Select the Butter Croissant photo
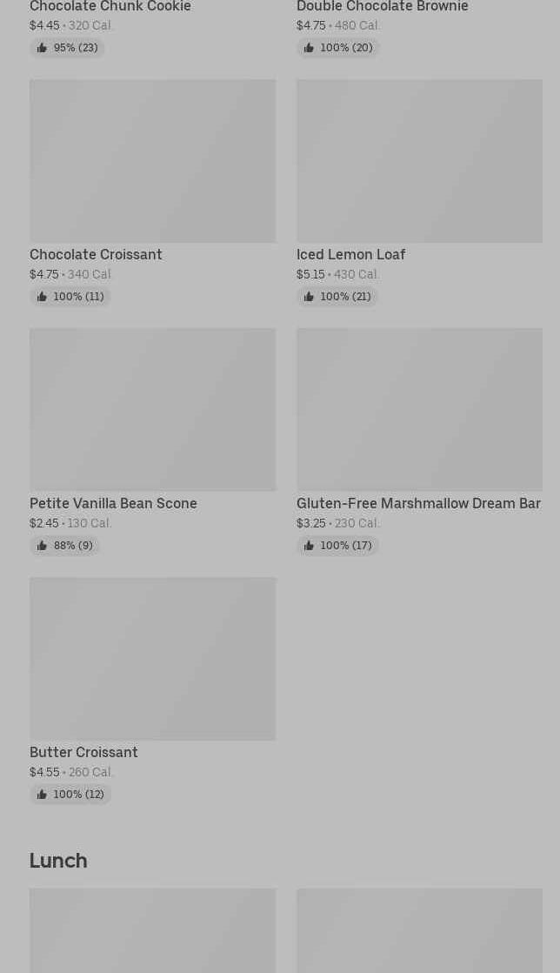The width and height of the screenshot is (560, 973). (152, 659)
